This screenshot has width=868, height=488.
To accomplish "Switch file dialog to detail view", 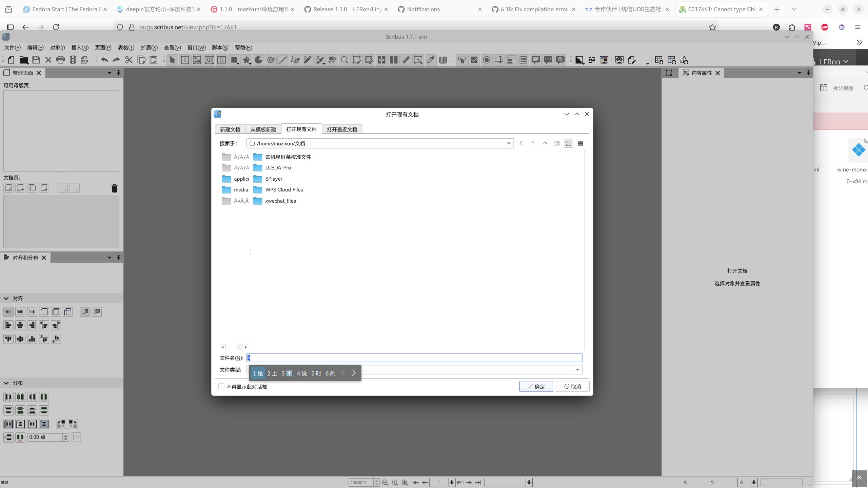I will (580, 143).
